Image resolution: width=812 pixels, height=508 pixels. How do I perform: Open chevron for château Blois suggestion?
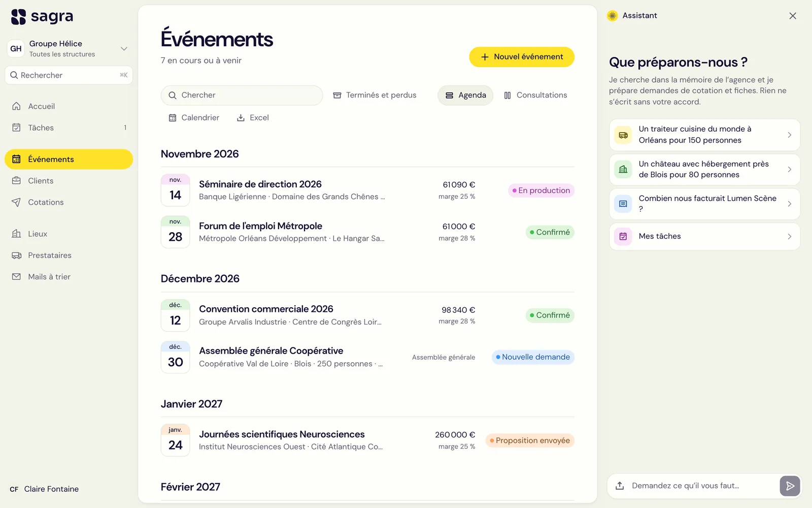[789, 170]
